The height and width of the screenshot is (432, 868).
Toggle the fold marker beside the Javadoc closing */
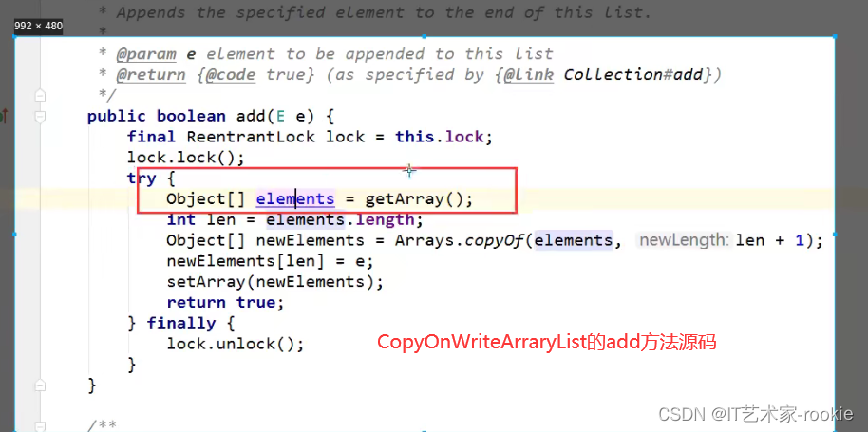click(40, 96)
